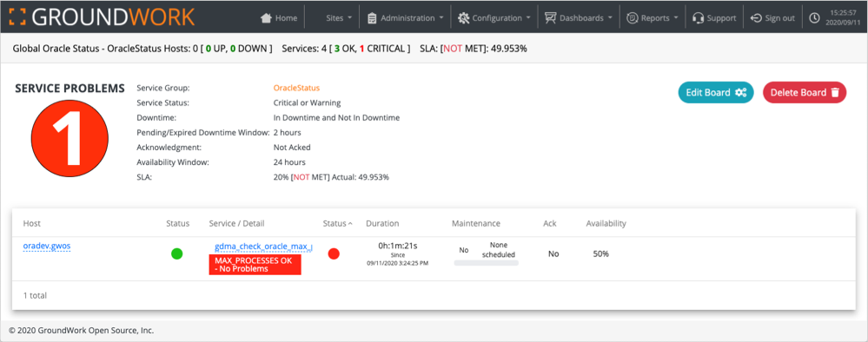Open the Support menu item
The height and width of the screenshot is (342, 868).
[x=721, y=18]
